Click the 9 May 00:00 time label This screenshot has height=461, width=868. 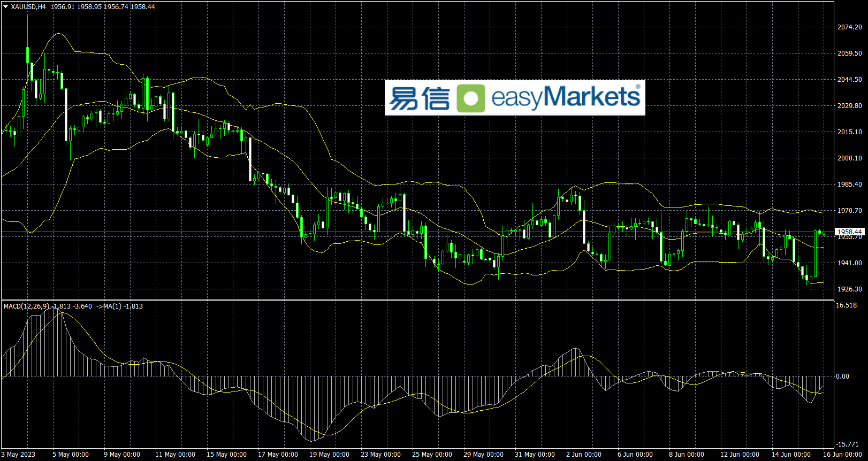click(x=122, y=455)
